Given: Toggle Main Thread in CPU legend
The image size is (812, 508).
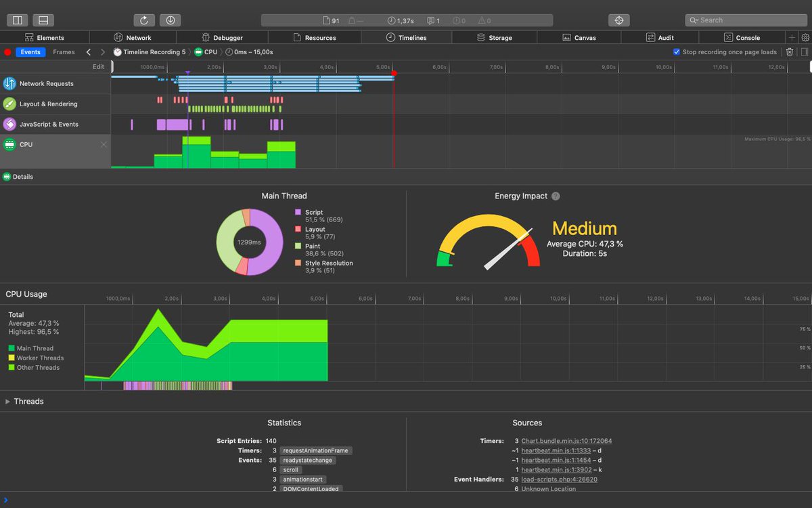Looking at the screenshot, I should click(30, 349).
